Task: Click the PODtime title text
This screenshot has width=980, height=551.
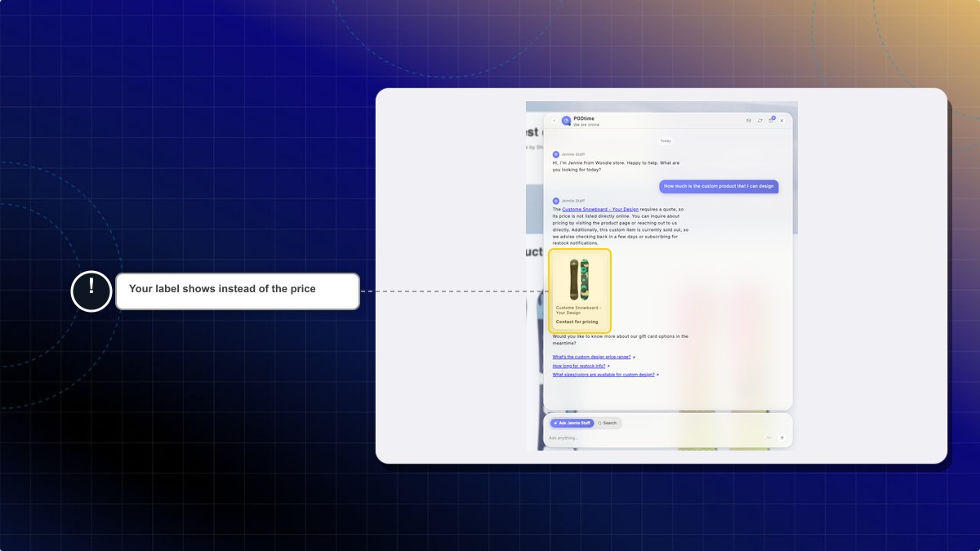Action: [x=584, y=118]
